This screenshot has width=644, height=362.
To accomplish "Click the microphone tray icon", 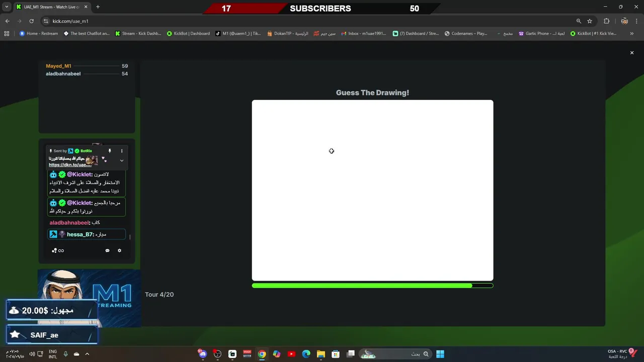I will [66, 354].
